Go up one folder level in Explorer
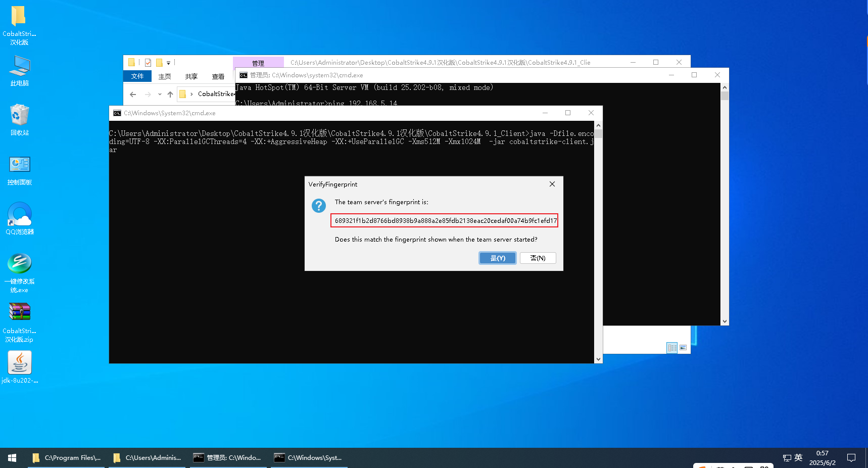The height and width of the screenshot is (468, 868). 170,94
